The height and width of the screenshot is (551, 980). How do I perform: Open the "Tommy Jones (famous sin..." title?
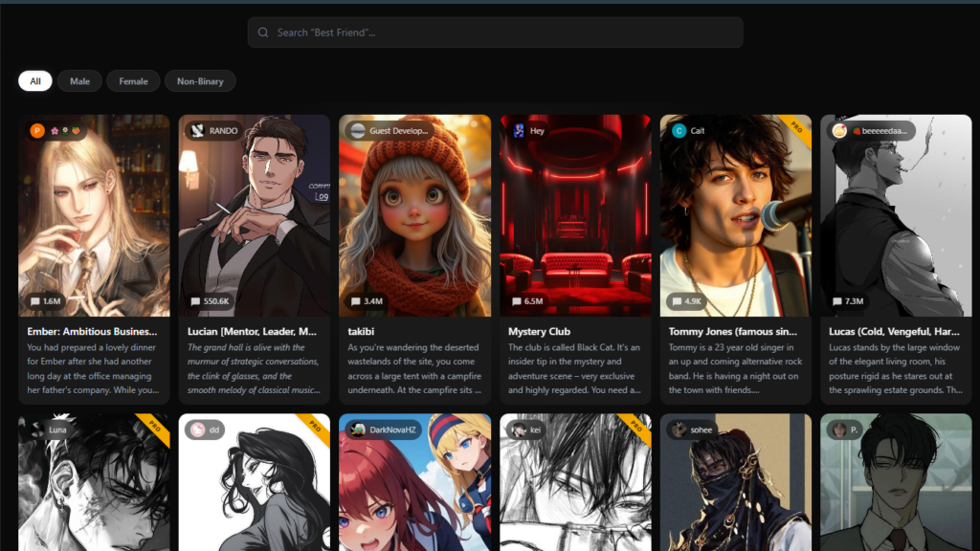point(732,331)
